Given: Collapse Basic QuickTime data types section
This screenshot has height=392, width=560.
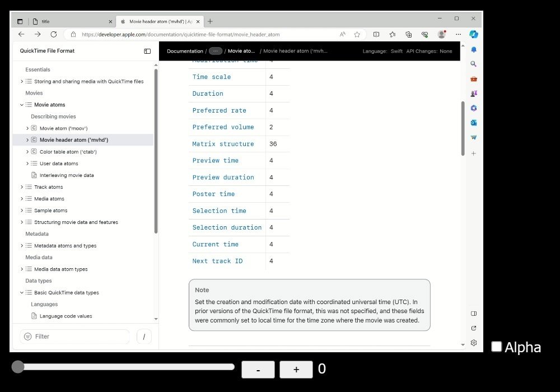Looking at the screenshot, I should coord(22,292).
